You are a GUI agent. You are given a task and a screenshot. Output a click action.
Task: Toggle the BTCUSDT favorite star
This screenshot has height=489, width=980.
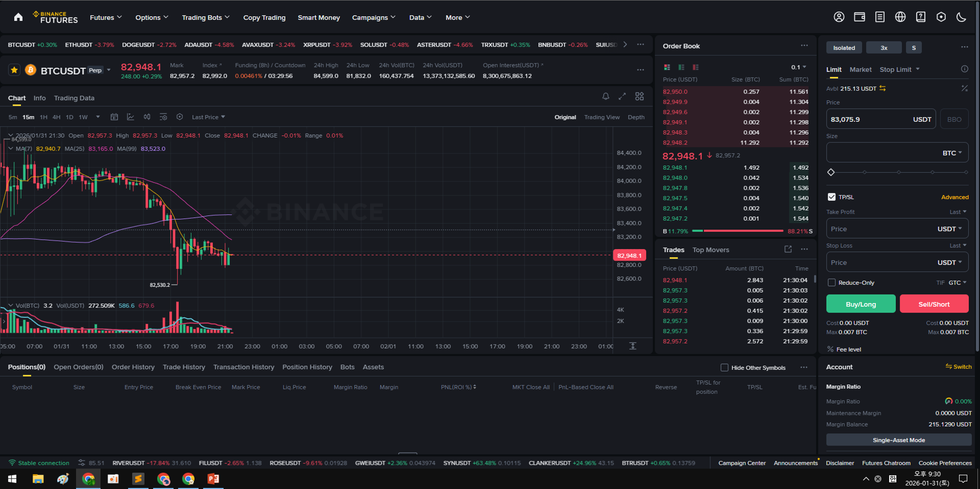[14, 70]
